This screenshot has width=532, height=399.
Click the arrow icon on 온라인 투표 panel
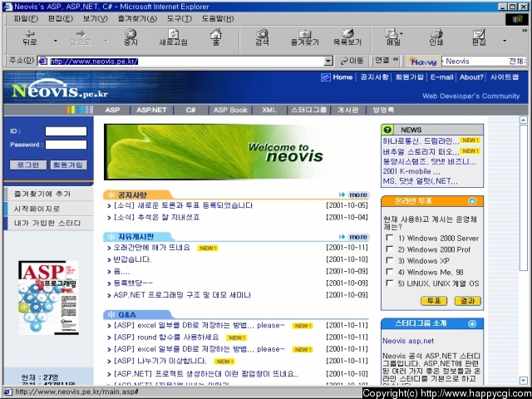472,201
